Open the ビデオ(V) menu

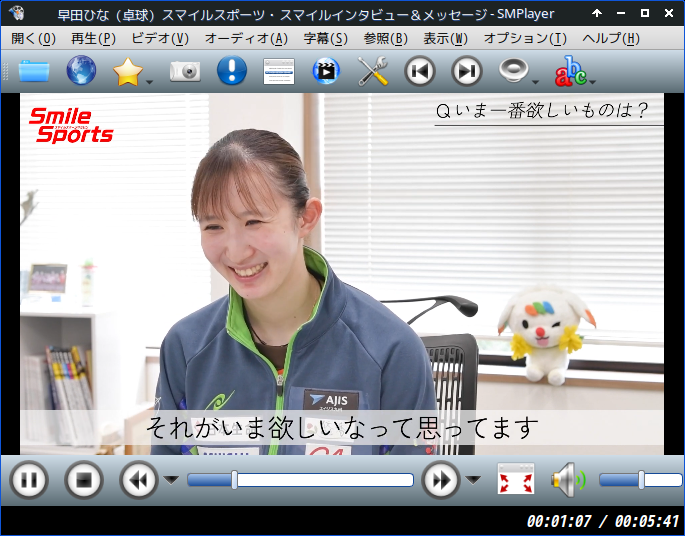tap(160, 38)
